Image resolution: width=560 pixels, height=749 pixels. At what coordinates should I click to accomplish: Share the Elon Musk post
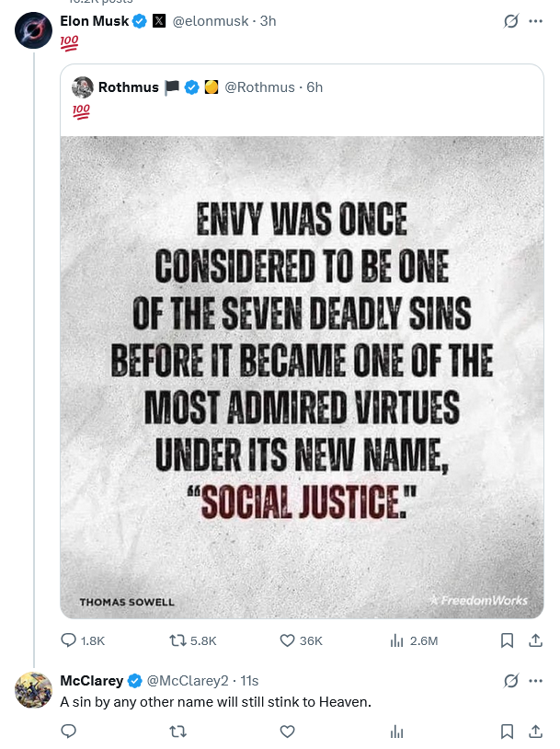[x=534, y=640]
